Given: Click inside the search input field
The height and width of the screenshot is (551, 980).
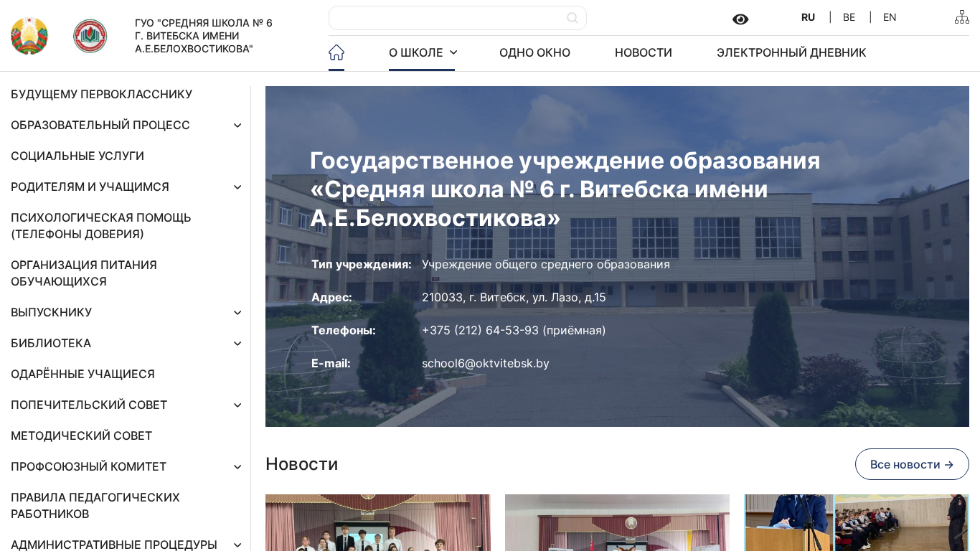Looking at the screenshot, I should point(445,18).
